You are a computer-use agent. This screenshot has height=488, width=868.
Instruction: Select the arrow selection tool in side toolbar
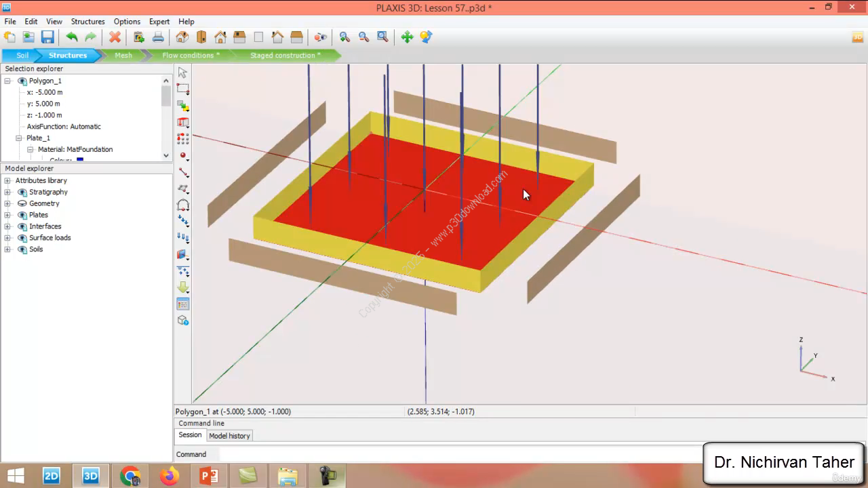point(182,73)
